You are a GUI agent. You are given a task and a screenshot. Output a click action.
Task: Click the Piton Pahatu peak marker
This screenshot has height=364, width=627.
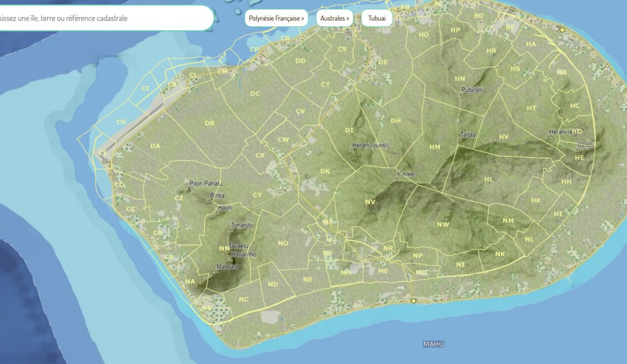[x=189, y=189]
